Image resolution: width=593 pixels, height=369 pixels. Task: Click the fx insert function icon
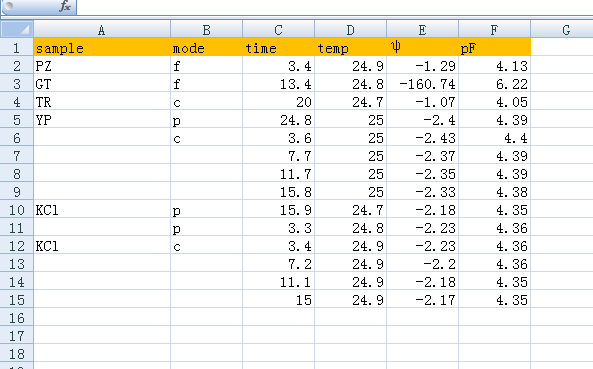click(x=65, y=6)
